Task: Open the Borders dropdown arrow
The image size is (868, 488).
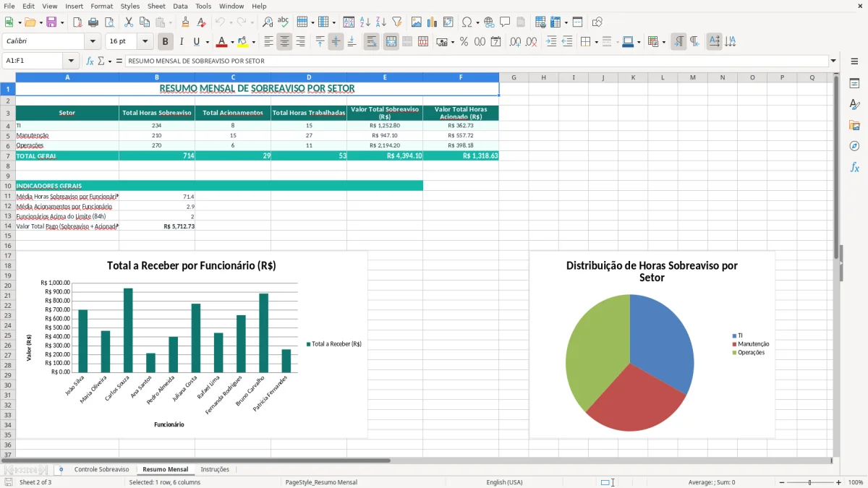Action: point(597,42)
